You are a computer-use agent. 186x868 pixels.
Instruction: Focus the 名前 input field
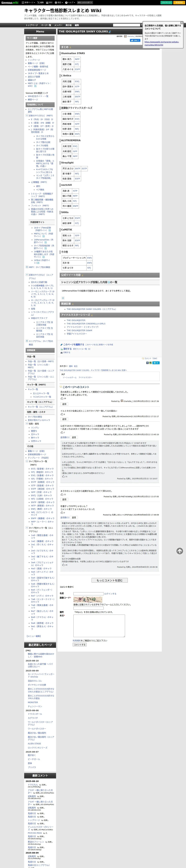tap(89, 594)
